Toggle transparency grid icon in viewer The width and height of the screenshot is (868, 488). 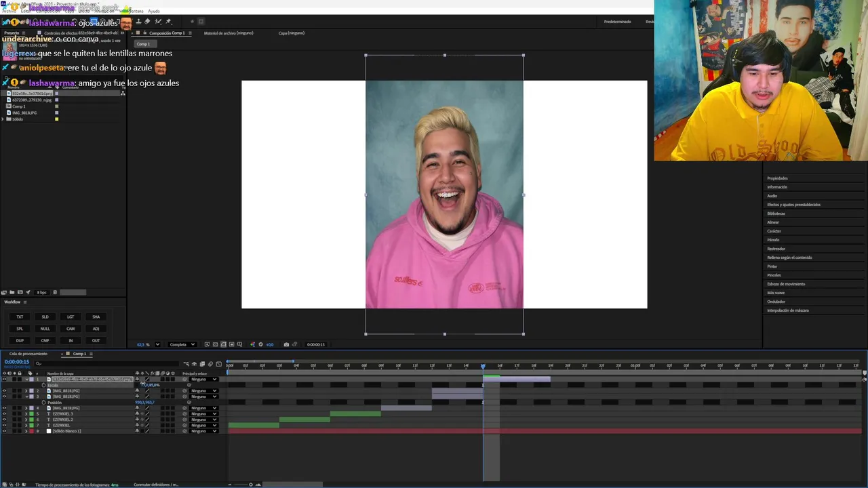point(215,344)
